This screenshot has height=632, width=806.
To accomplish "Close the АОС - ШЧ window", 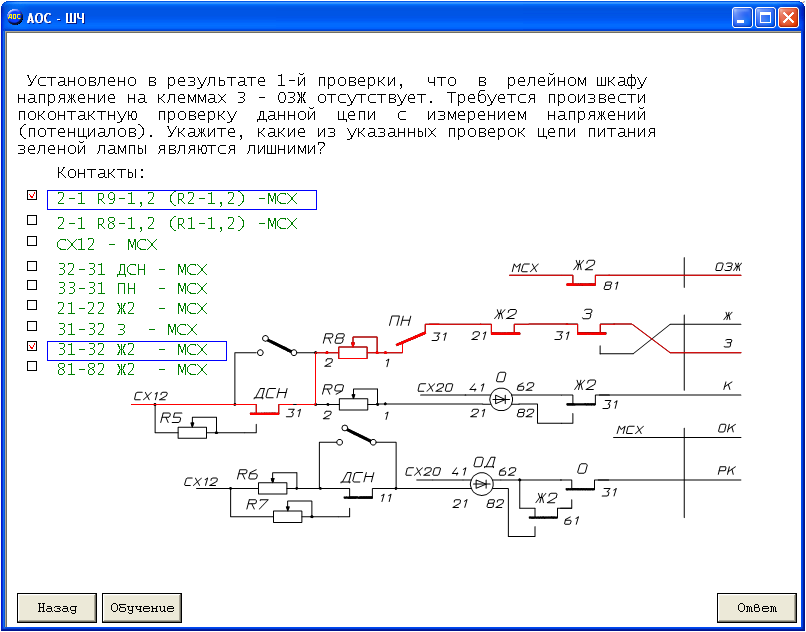I will pyautogui.click(x=788, y=18).
